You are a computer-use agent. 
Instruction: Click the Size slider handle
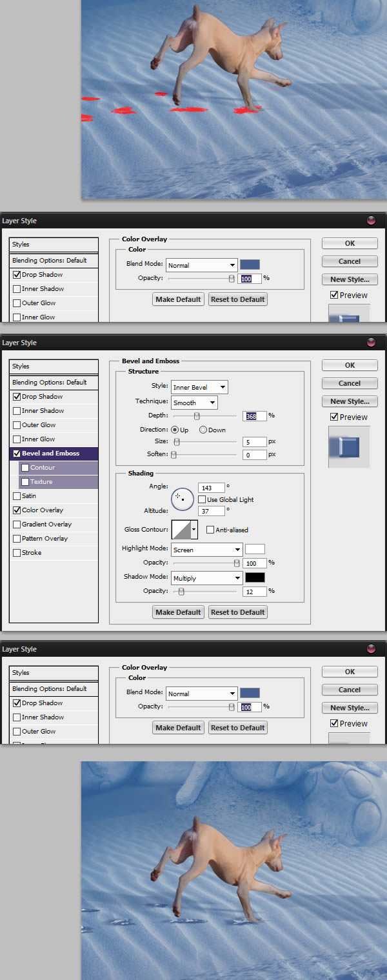176,442
